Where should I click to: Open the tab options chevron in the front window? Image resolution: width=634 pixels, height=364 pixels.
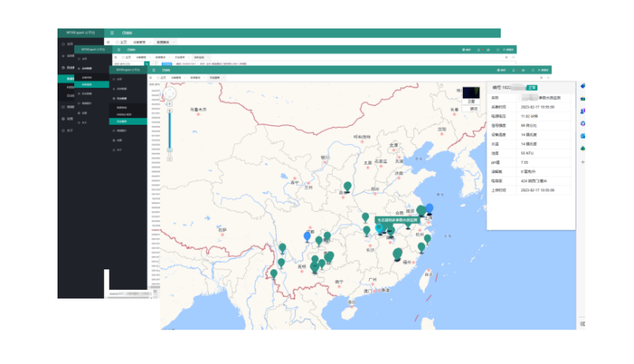coord(548,77)
